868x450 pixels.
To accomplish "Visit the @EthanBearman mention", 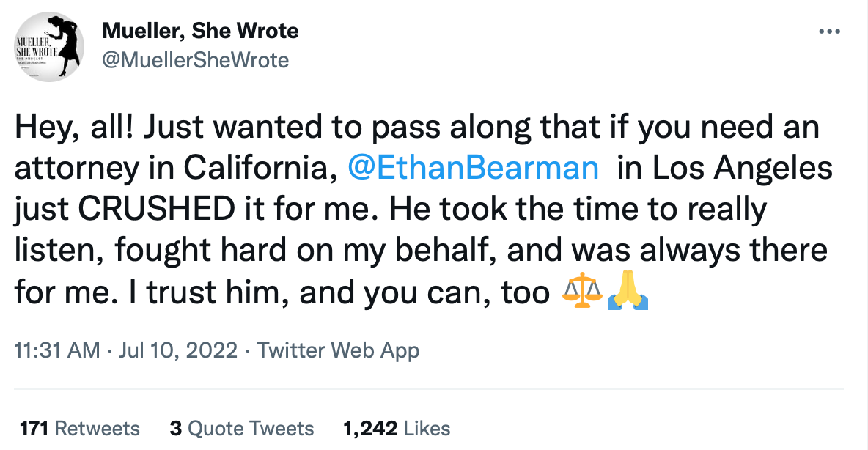I will pos(474,168).
